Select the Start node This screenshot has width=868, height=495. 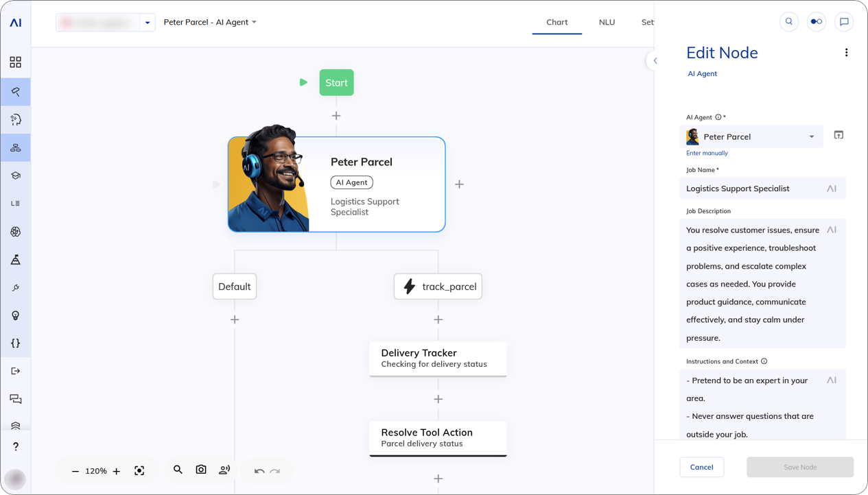(336, 82)
